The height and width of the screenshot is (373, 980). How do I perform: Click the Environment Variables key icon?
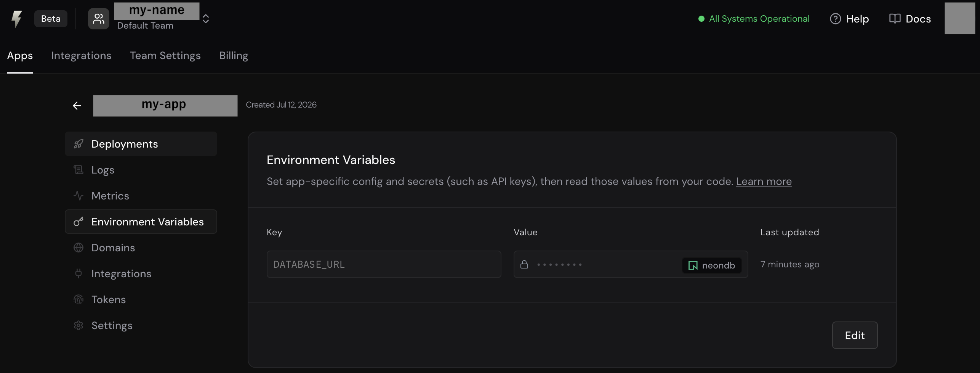pos(78,222)
